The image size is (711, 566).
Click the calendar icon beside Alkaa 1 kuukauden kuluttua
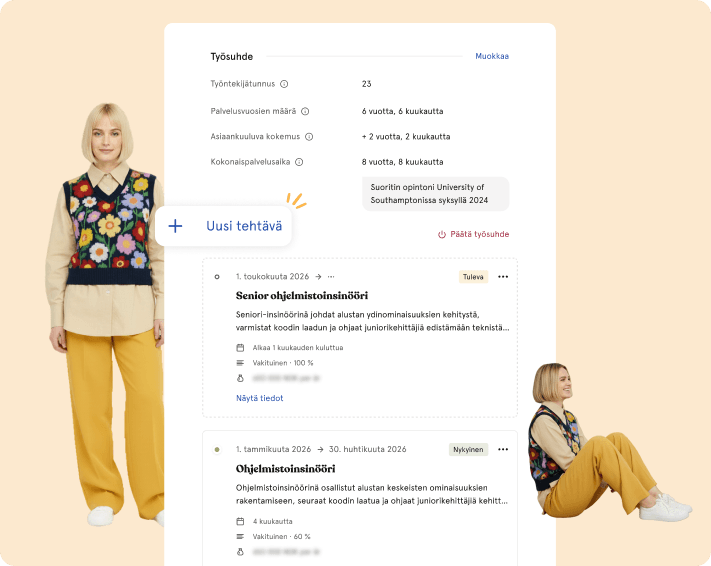coord(240,348)
